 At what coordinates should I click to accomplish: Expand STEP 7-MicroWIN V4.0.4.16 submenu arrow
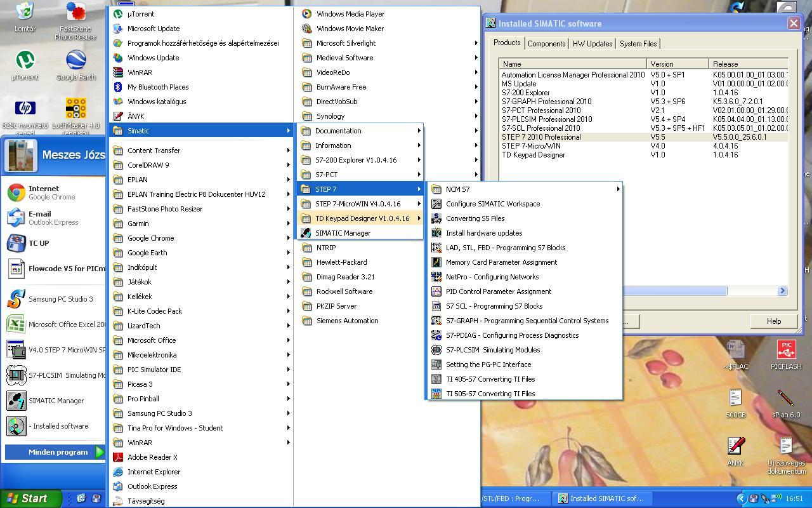[x=419, y=204]
